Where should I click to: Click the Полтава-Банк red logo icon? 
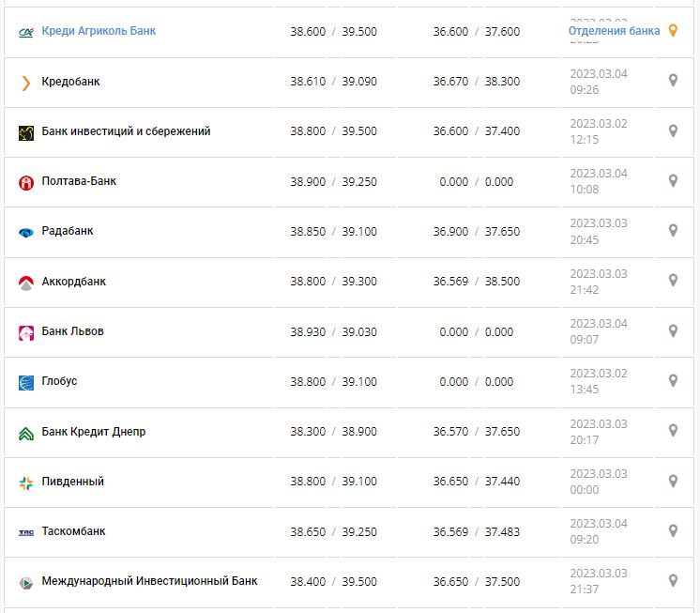point(25,182)
